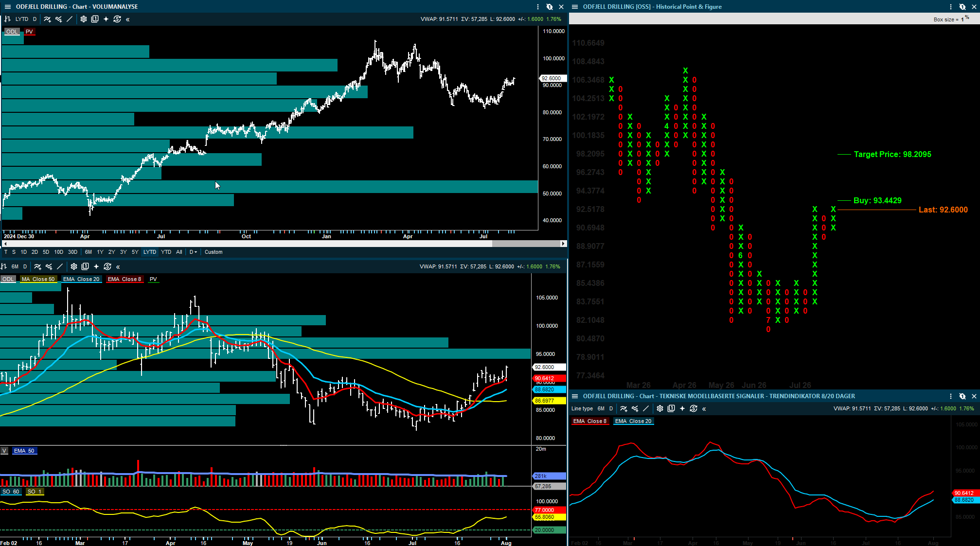Open the chart type selector in VOLUMANALYSE toolbar

click(7, 19)
